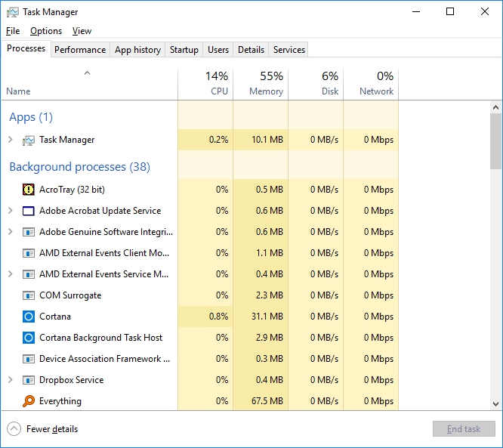
Task: Click the Adobe Genuine Software Integrity icon
Action: coord(29,232)
